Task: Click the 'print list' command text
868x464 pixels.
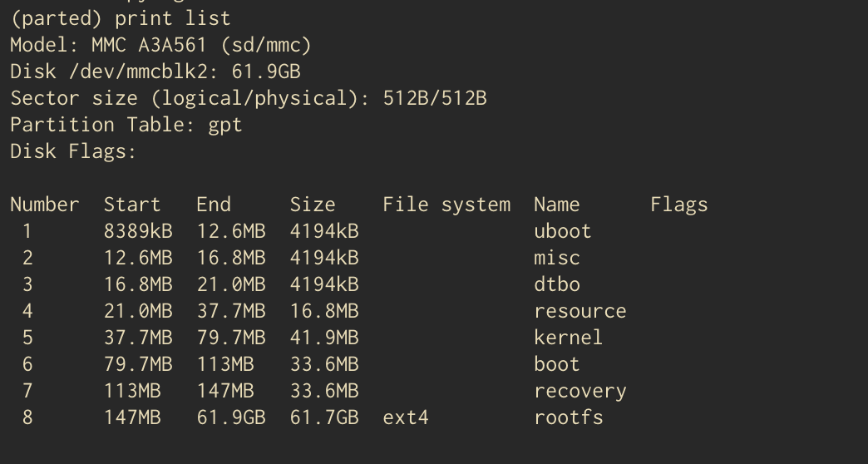Action: pyautogui.click(x=172, y=18)
